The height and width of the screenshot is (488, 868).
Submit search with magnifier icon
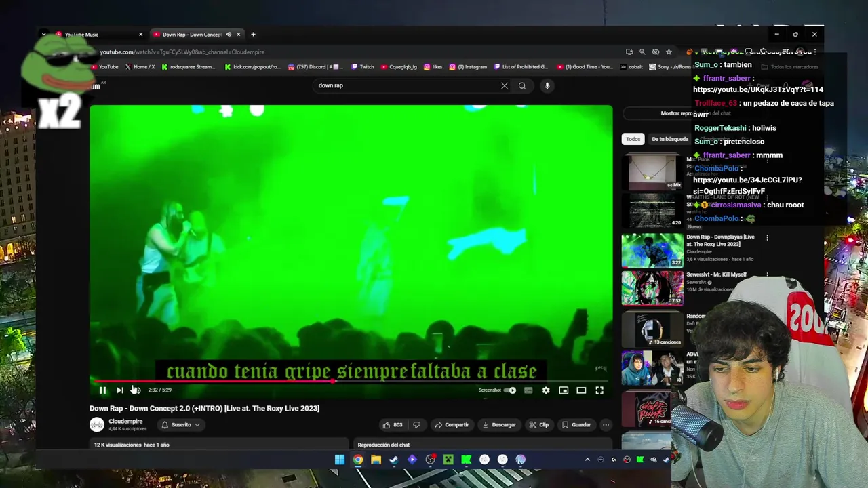click(522, 85)
